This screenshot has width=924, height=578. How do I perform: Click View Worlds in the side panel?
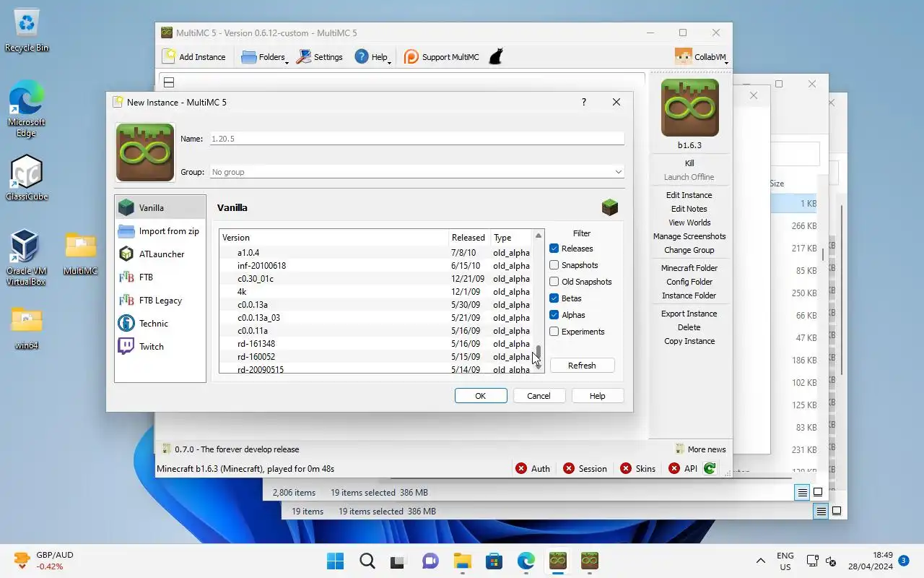689,223
